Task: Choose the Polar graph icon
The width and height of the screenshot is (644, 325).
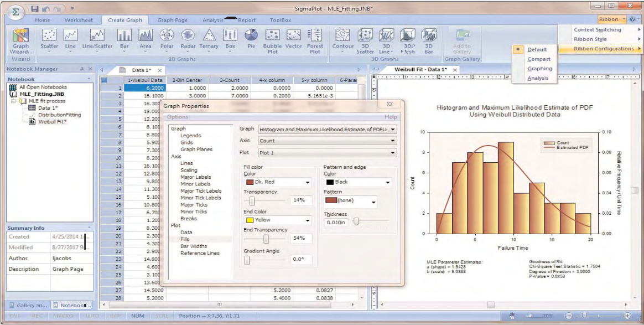Action: [167, 38]
